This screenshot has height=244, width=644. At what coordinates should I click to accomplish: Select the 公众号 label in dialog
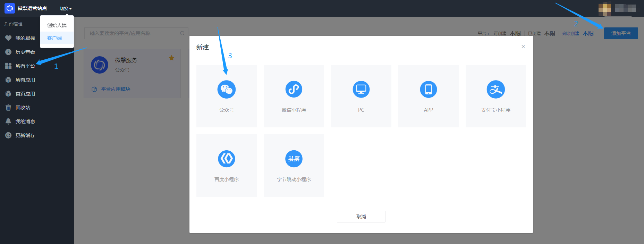pos(227,110)
